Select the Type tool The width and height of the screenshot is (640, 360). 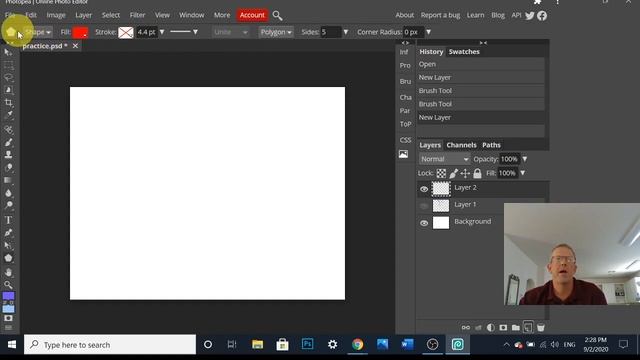pyautogui.click(x=8, y=220)
